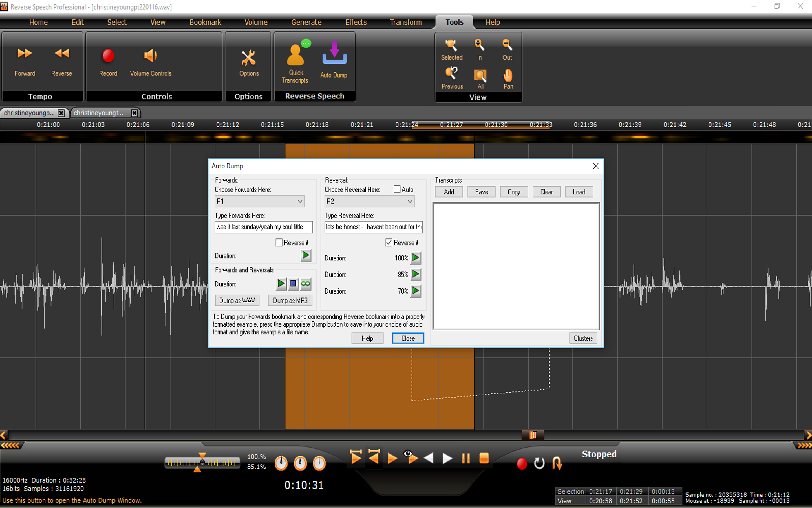Open Volume Controls
Image resolution: width=812 pixels, height=508 pixels.
click(150, 56)
